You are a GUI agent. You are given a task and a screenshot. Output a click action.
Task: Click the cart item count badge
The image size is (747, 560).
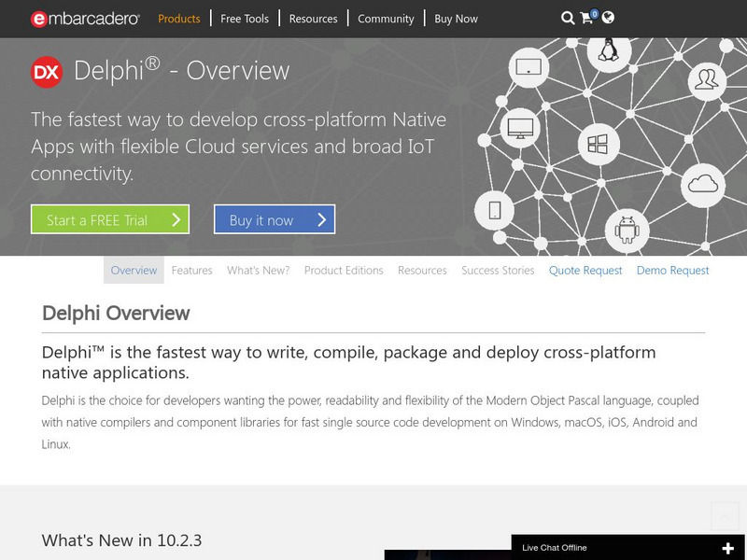(595, 13)
